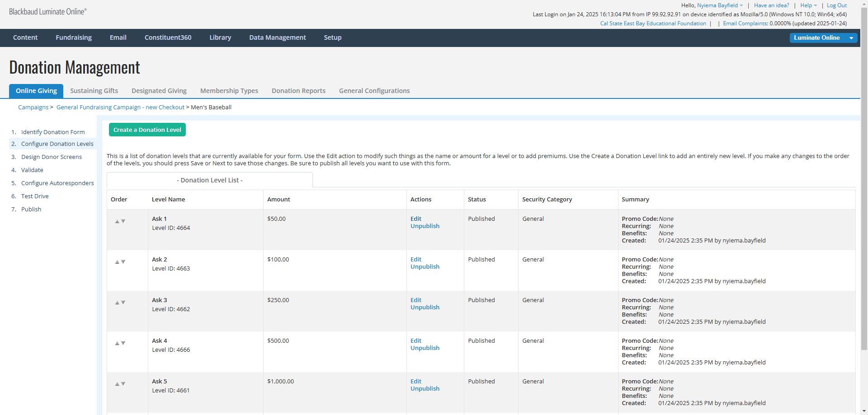
Task: Open the Email menu
Action: point(118,37)
